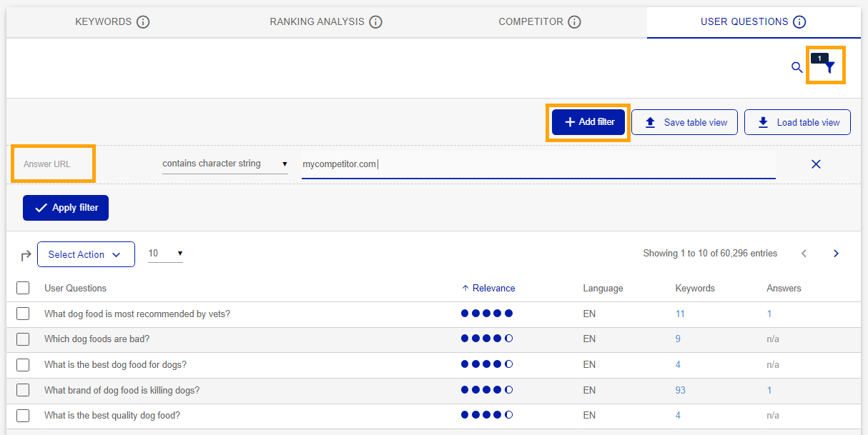Click info icon next to User Questions
Screen dimensions: 868x435
[x=799, y=22]
